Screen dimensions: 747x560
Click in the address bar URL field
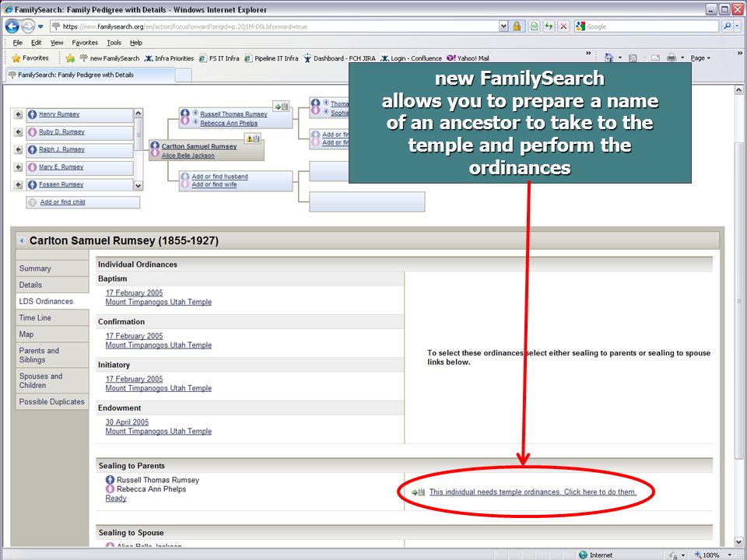(274, 26)
